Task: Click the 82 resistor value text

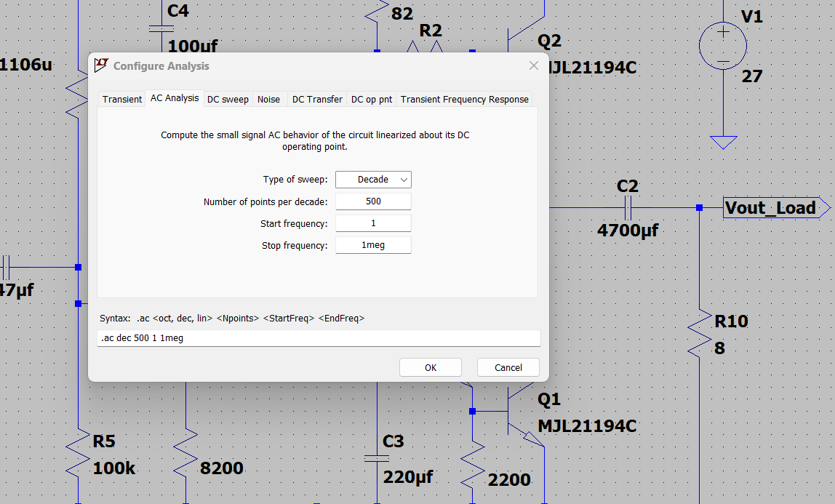Action: coord(402,14)
